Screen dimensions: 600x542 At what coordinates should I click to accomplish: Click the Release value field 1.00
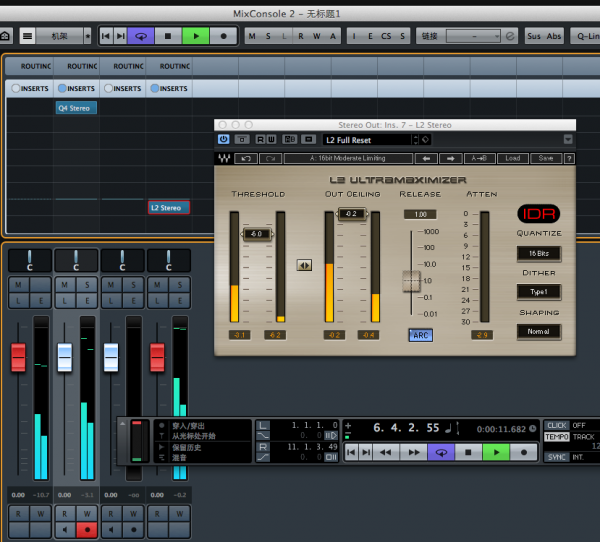(x=420, y=214)
